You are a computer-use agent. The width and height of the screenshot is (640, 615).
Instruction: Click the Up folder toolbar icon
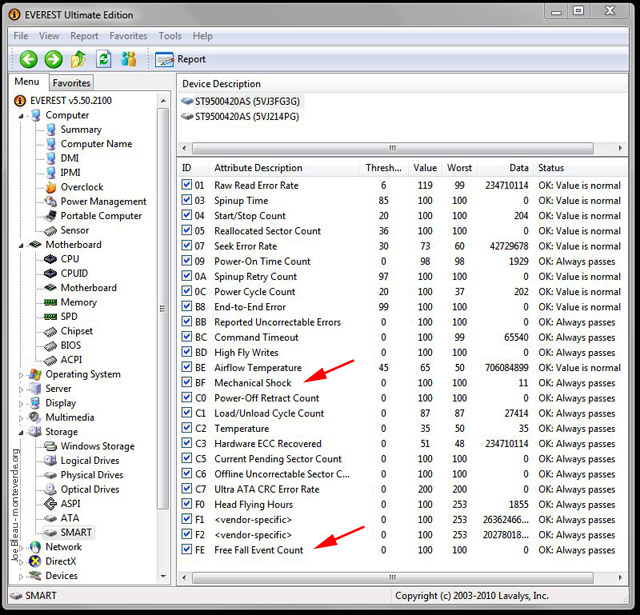[x=78, y=60]
